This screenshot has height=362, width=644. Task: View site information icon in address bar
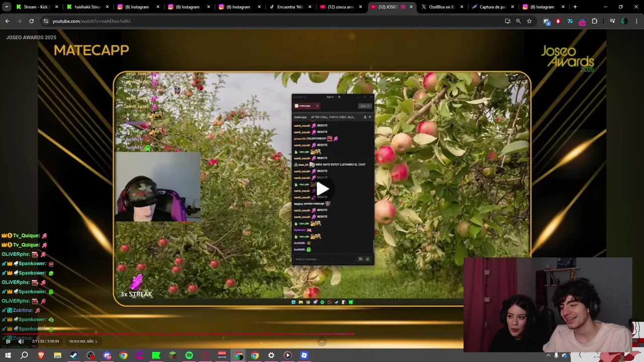(46, 21)
